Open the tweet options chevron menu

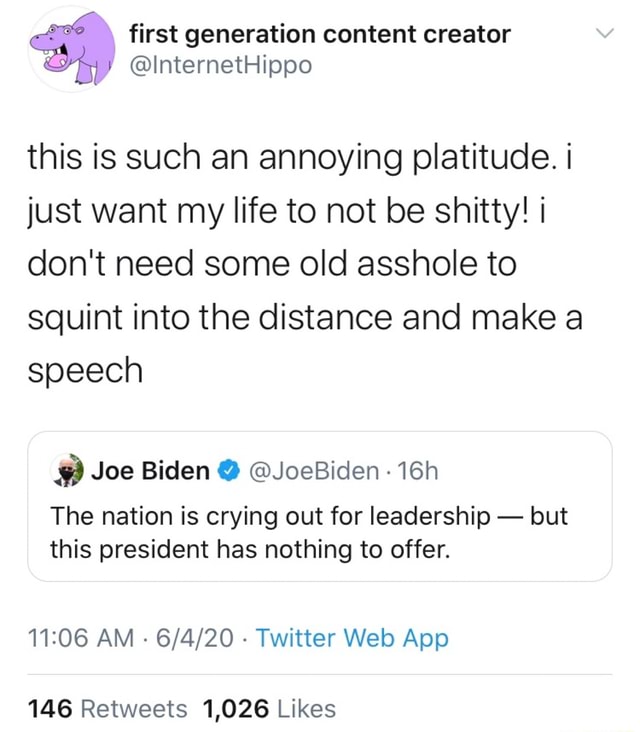click(603, 36)
